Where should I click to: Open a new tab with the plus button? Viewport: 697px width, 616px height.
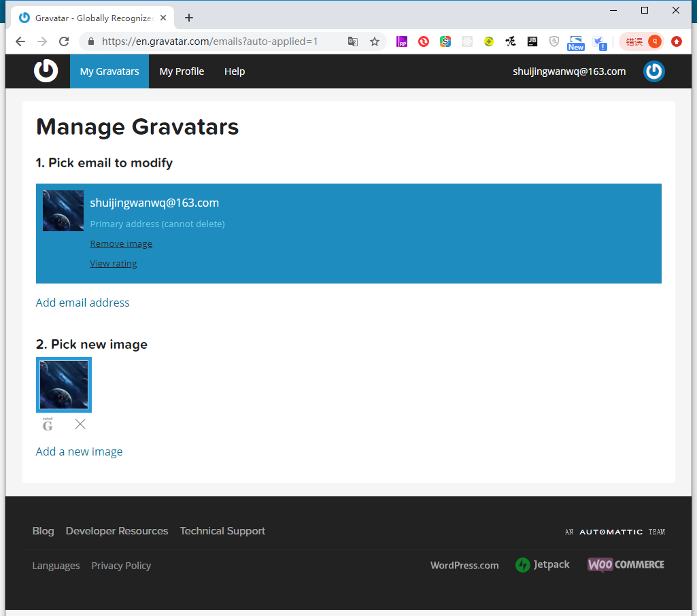(x=189, y=18)
